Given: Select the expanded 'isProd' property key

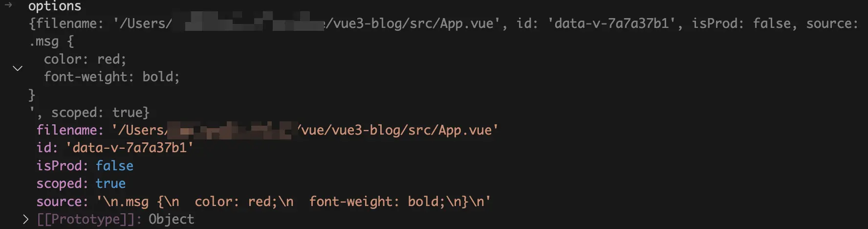Looking at the screenshot, I should pyautogui.click(x=58, y=166).
